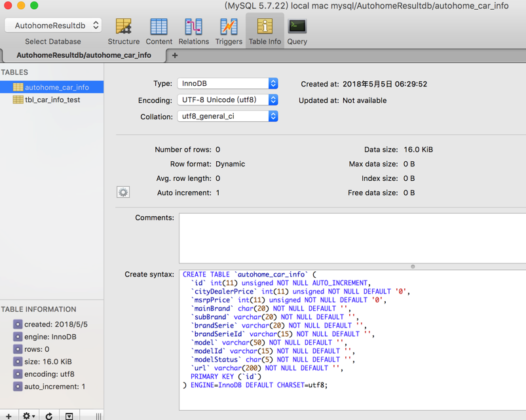
Task: Open a new connection tab with plus
Action: (175, 56)
